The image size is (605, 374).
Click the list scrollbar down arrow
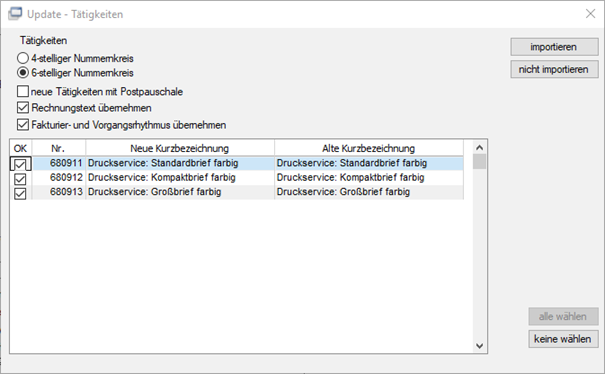pos(480,346)
